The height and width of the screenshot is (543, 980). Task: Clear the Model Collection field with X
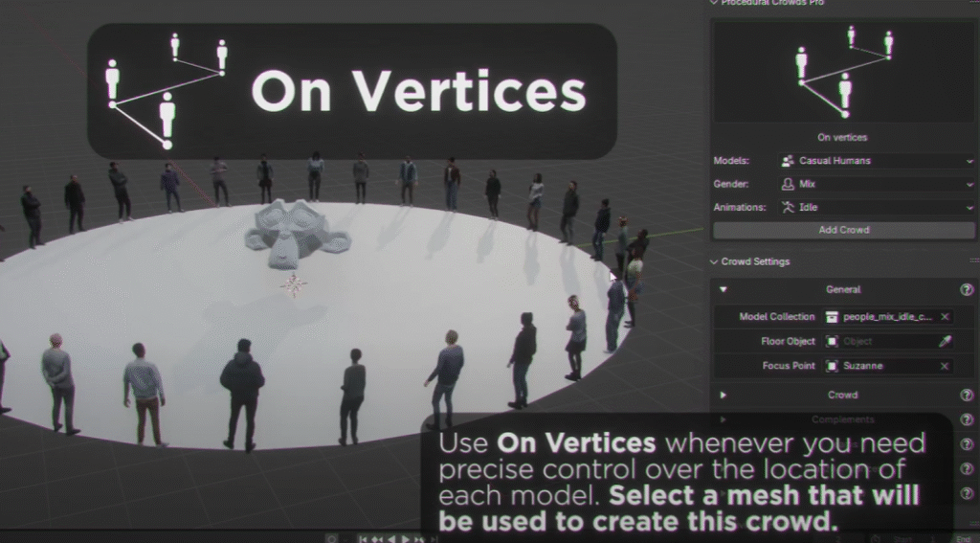945,316
